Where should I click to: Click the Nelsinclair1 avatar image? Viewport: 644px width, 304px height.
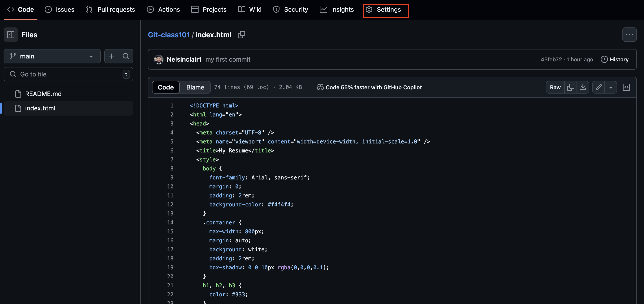pos(159,60)
